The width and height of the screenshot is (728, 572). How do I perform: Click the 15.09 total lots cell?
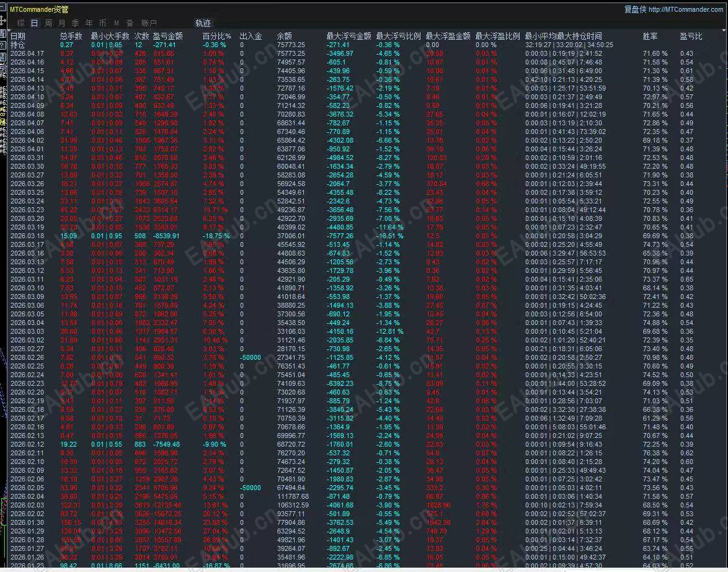point(69,236)
